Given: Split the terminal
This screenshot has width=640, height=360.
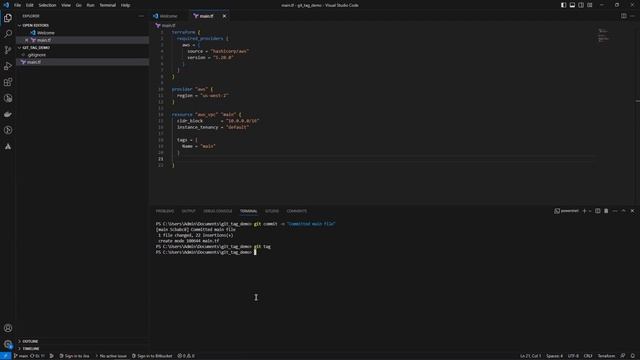Looking at the screenshot, I should (598, 211).
